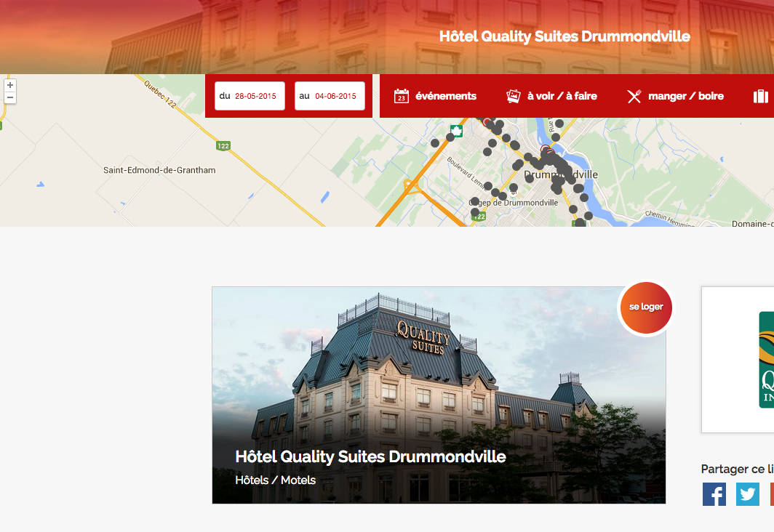This screenshot has width=774, height=532.
Task: Open the 'du' start date field
Action: coord(250,96)
